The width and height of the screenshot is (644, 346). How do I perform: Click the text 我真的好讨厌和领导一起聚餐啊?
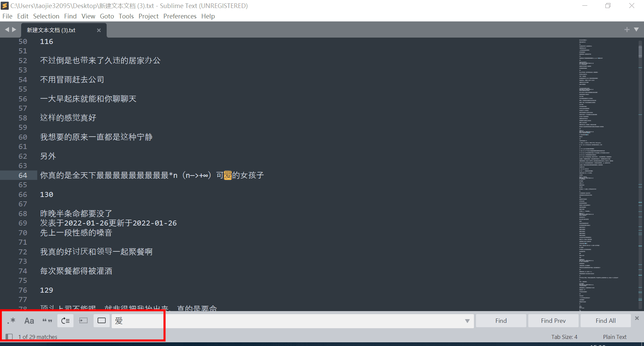(96, 252)
